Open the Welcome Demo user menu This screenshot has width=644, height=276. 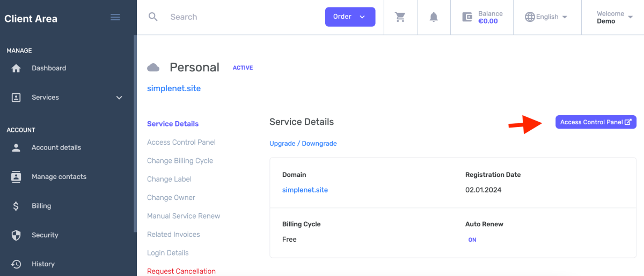[614, 17]
